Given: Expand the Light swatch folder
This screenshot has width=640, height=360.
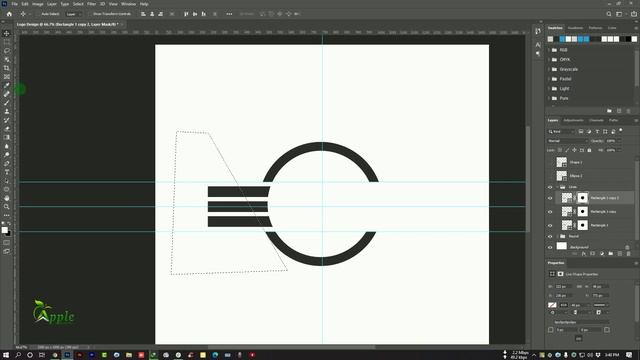Looking at the screenshot, I should pos(549,89).
